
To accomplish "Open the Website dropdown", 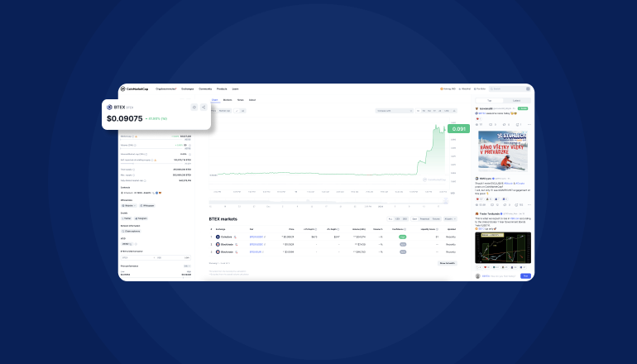I will [129, 205].
